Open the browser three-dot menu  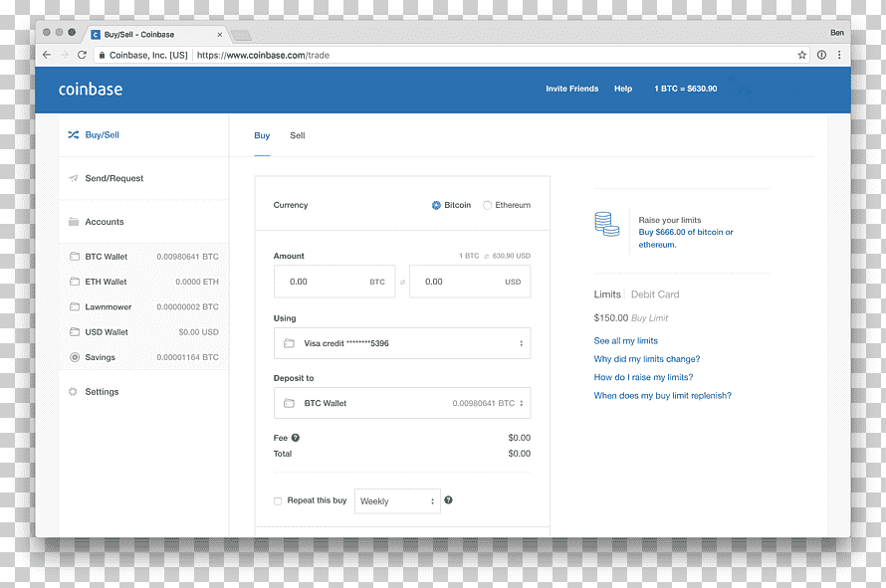[x=839, y=55]
